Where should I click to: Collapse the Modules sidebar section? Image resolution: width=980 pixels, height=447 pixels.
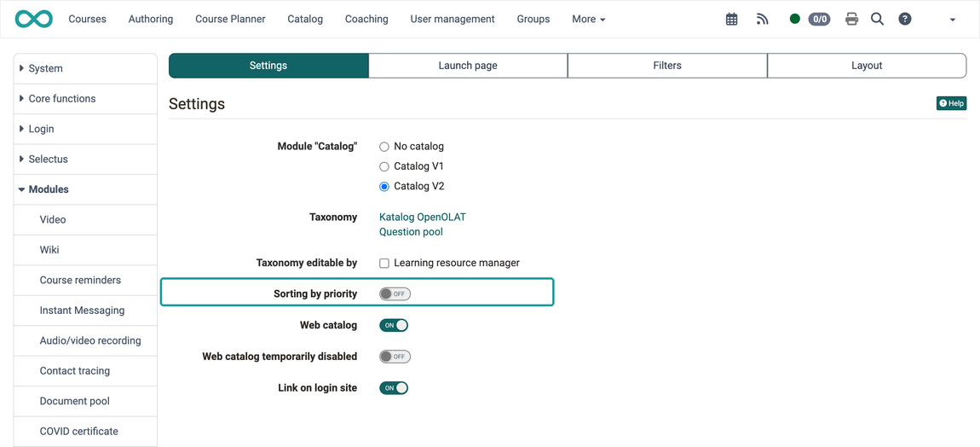coord(85,189)
